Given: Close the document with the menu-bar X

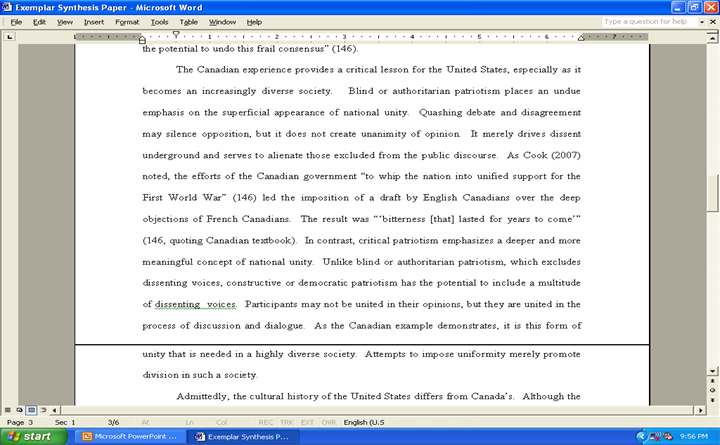Looking at the screenshot, I should pyautogui.click(x=713, y=22).
